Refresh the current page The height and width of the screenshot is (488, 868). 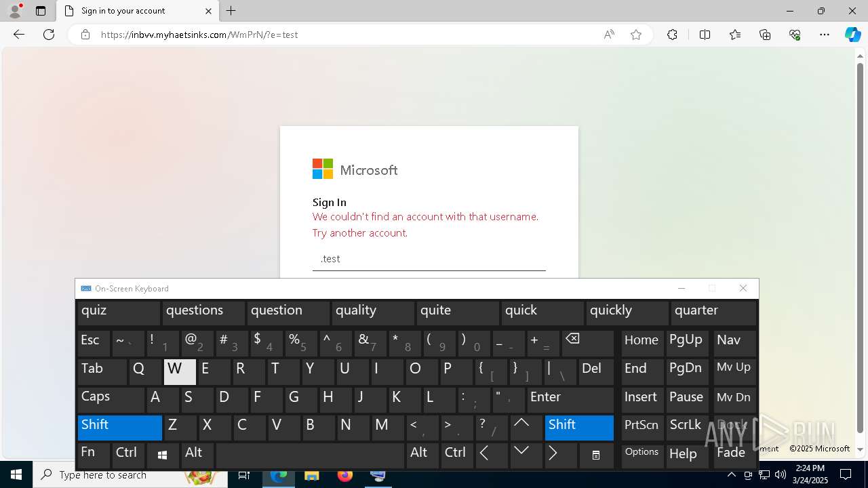[x=49, y=35]
